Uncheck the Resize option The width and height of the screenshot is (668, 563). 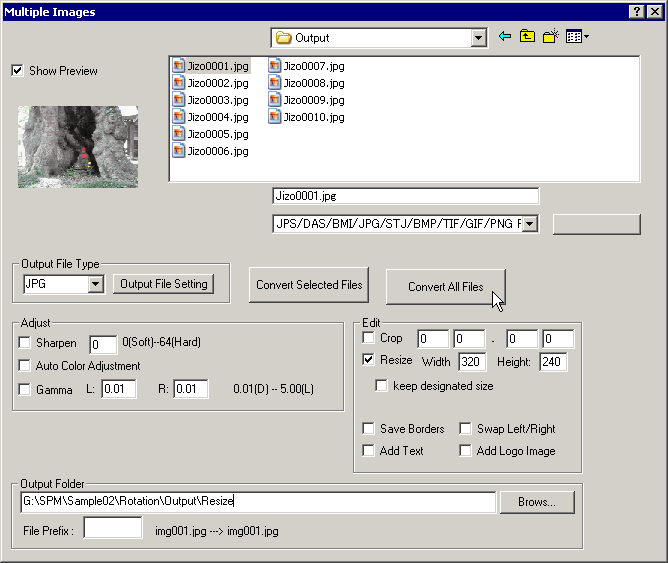click(369, 360)
